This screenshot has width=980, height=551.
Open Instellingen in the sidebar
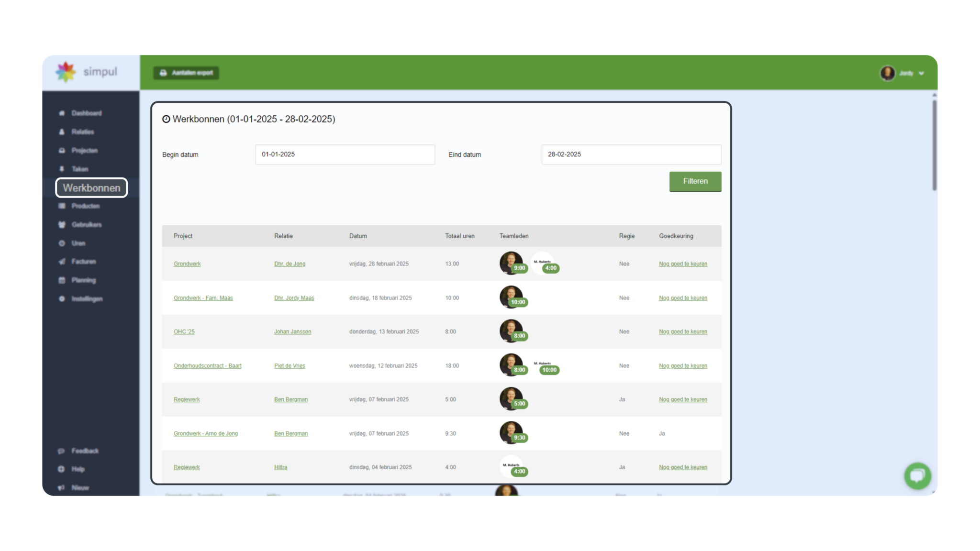click(87, 299)
